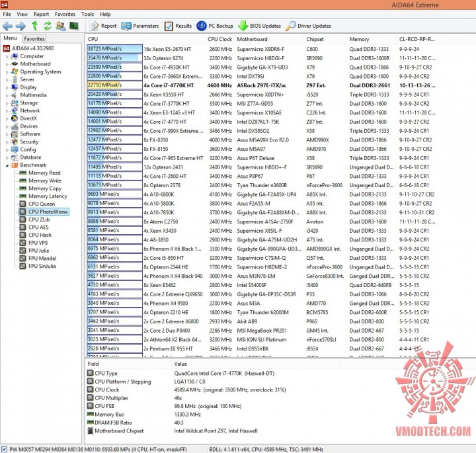Check for Driver Updates
This screenshot has height=453, width=476.
(x=309, y=26)
